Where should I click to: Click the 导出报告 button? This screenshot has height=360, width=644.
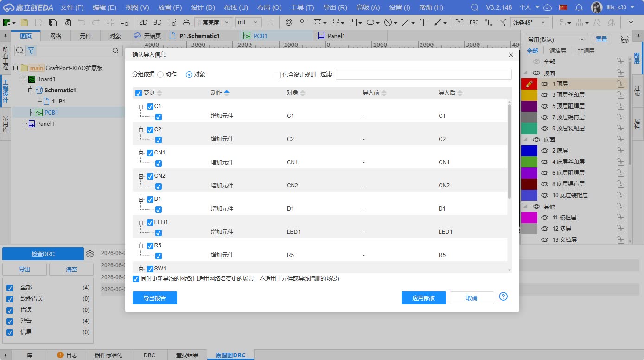click(x=155, y=298)
